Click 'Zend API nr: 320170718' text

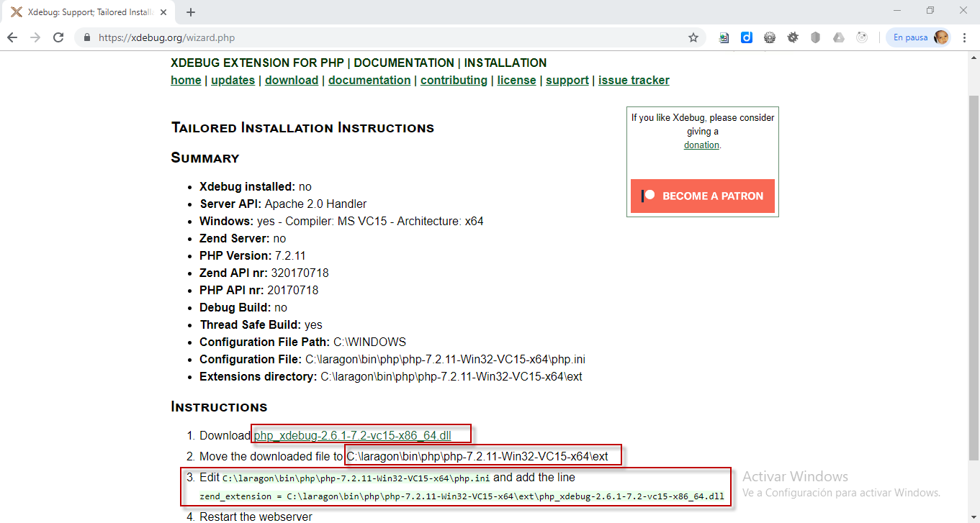tap(264, 273)
